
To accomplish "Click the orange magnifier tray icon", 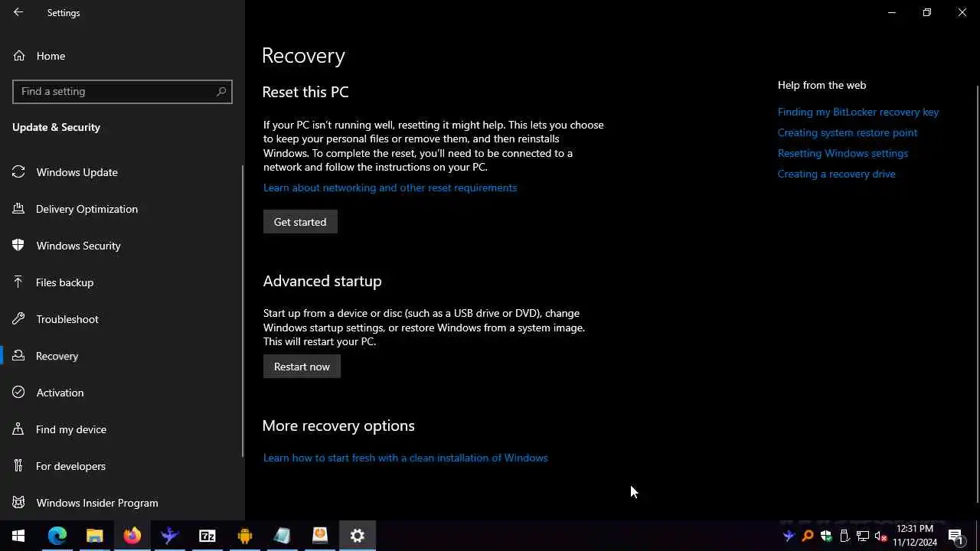I will (807, 536).
